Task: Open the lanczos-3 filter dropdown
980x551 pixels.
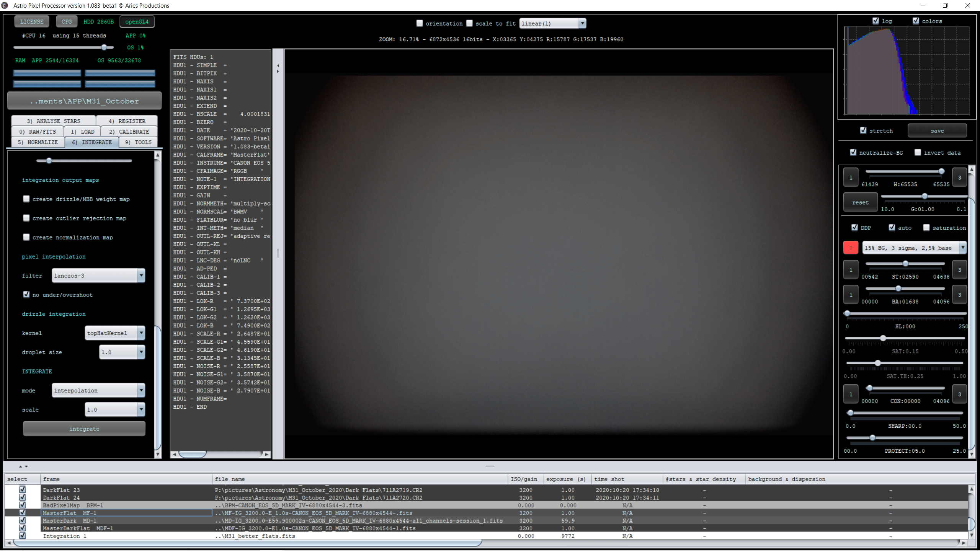Action: [x=141, y=275]
